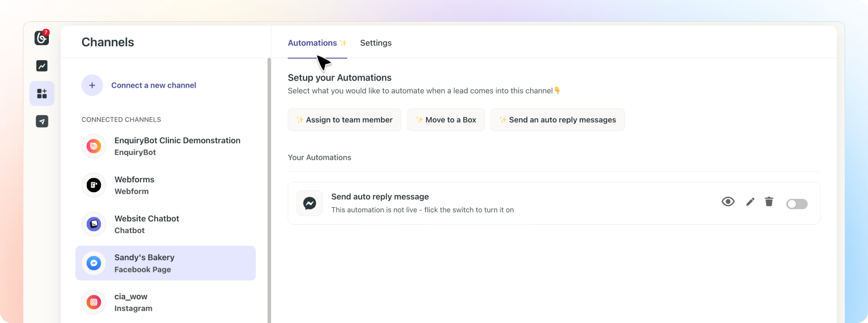Delete the auto reply automation
Image resolution: width=868 pixels, height=323 pixels.
769,201
